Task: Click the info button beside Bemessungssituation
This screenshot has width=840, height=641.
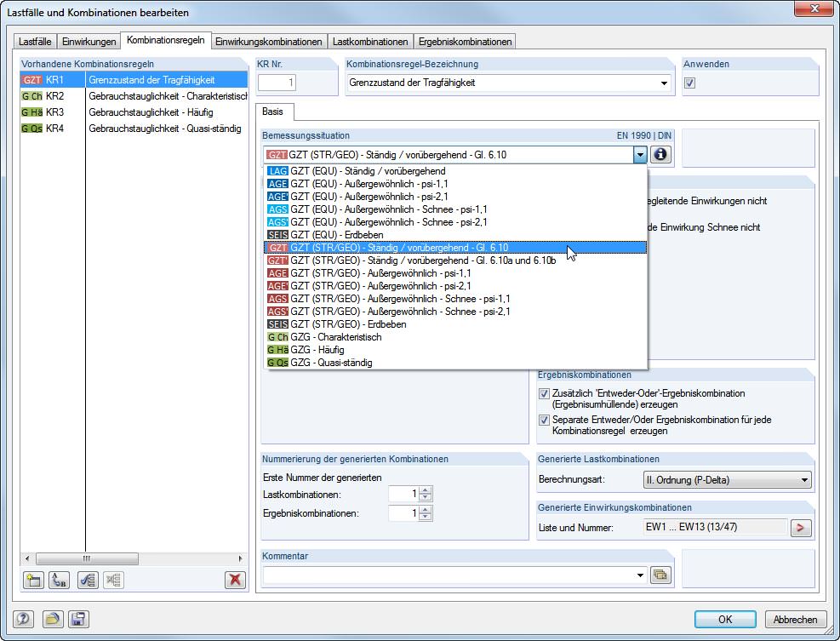Action: [660, 154]
